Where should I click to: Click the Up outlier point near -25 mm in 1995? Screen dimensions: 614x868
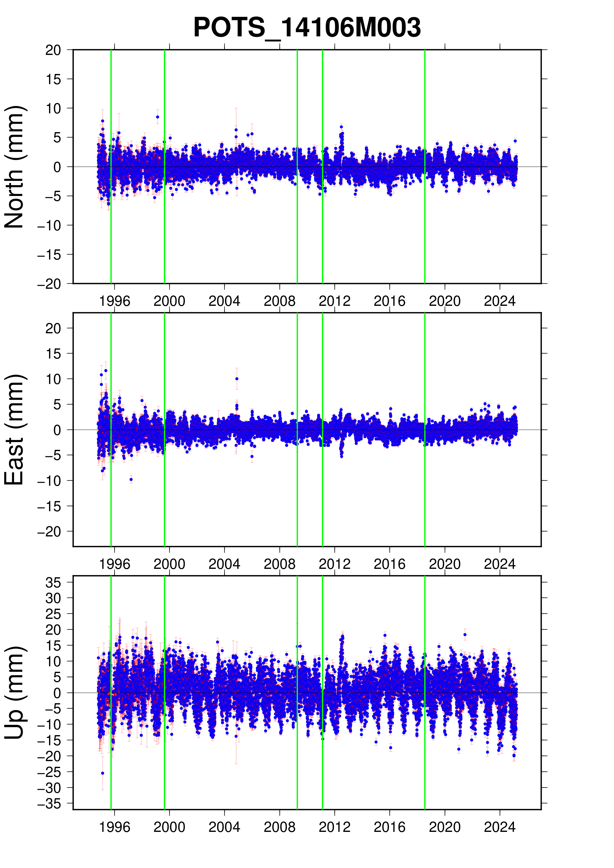tap(103, 773)
